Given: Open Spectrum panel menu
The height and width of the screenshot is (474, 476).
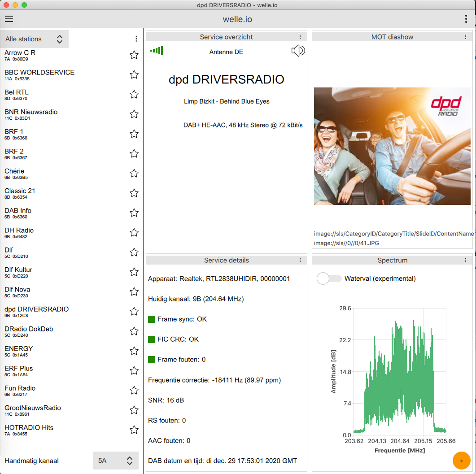Looking at the screenshot, I should 465,260.
